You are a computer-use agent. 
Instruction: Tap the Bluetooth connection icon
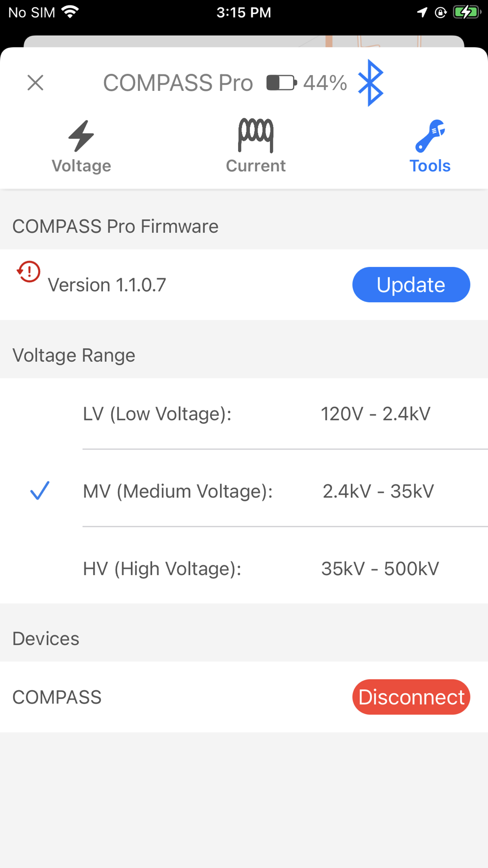(371, 83)
